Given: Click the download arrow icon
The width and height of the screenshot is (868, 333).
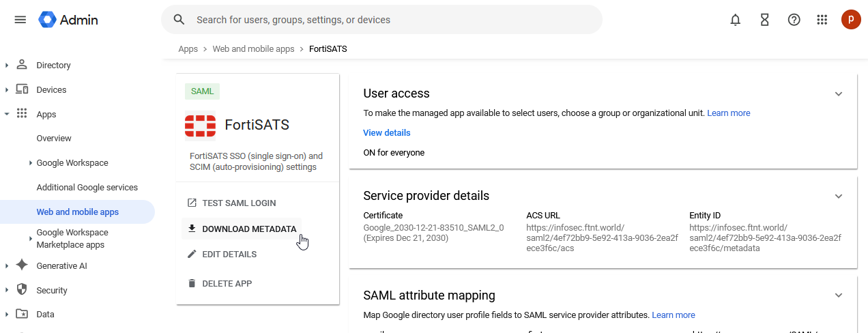Looking at the screenshot, I should click(x=192, y=229).
